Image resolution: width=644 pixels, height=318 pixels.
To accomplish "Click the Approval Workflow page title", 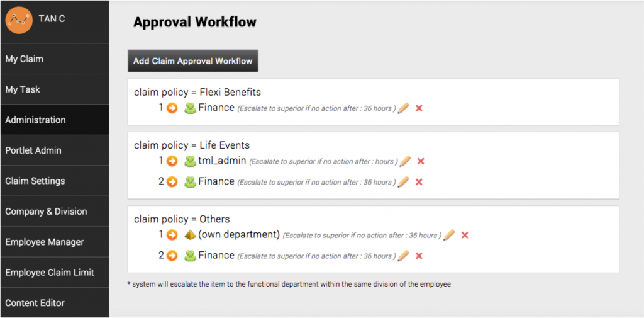I will (195, 22).
